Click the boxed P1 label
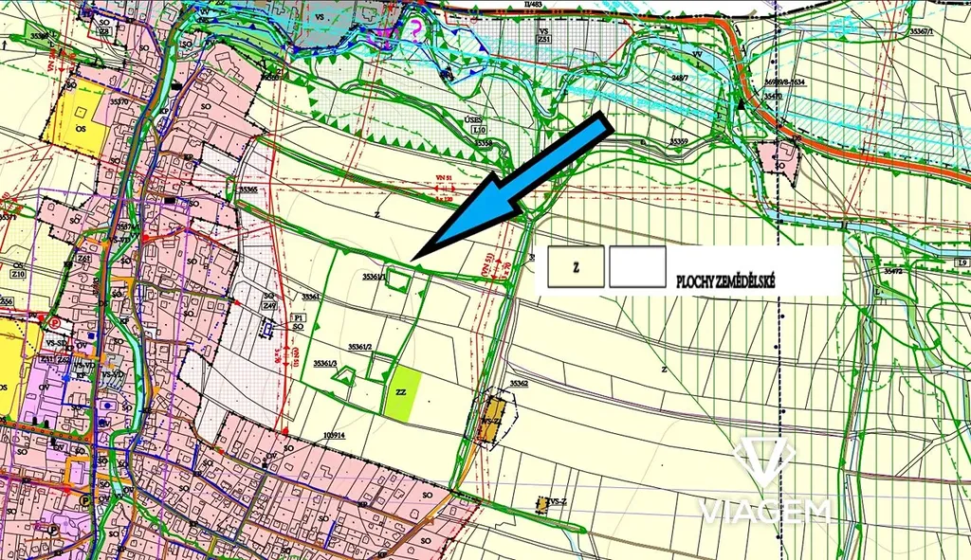This screenshot has height=560, width=971. pos(297,317)
